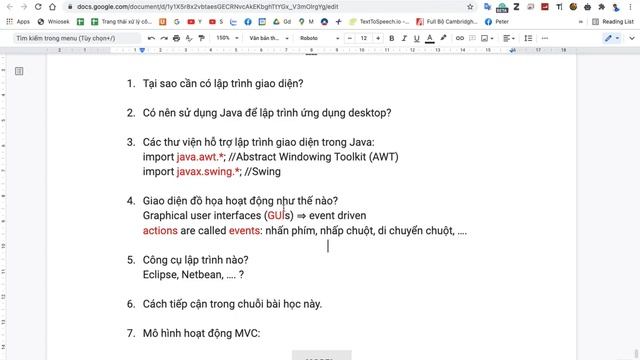Show more toolbar options (three dots)
The height and width of the screenshot is (360, 640).
pyautogui.click(x=544, y=38)
